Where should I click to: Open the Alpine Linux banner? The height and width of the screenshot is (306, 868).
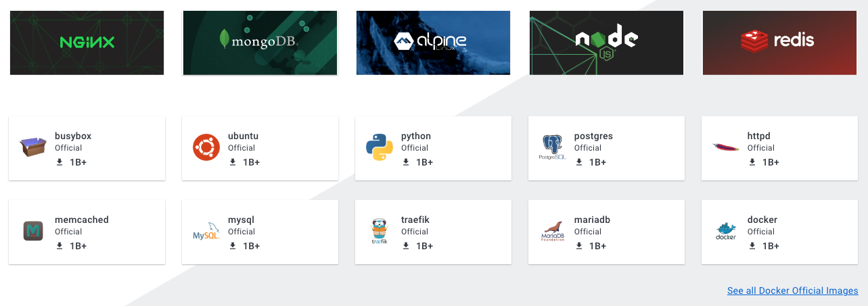click(433, 43)
